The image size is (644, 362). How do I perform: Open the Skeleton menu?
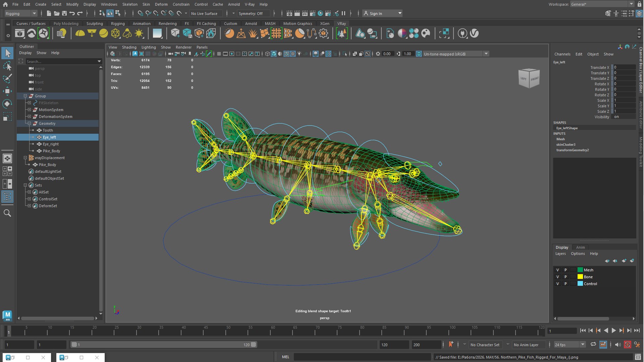[130, 4]
